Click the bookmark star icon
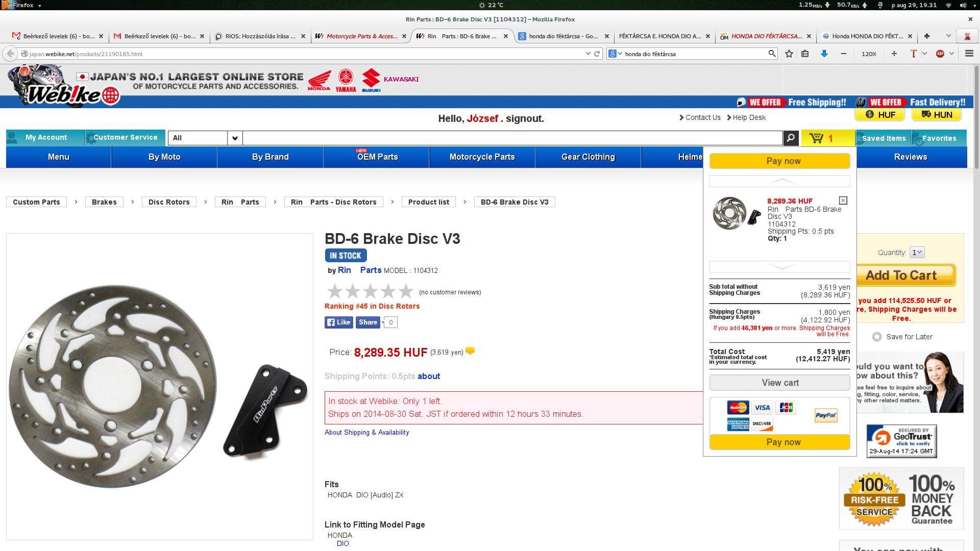 point(789,54)
